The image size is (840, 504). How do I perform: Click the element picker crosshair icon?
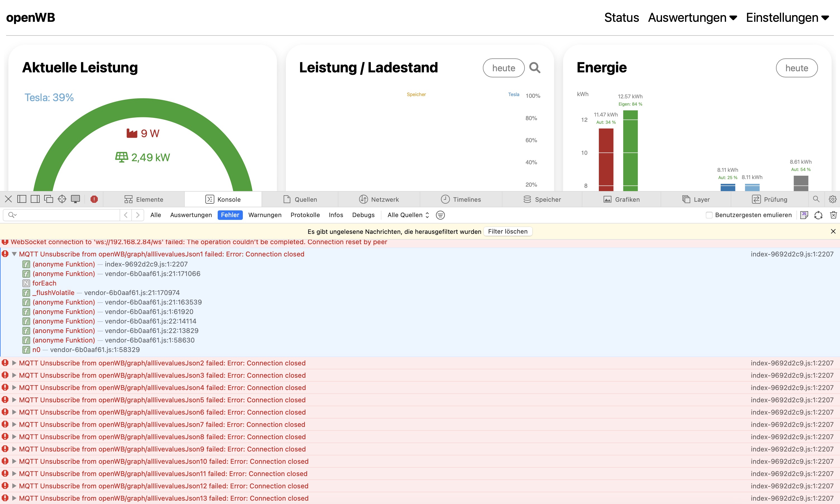(62, 199)
